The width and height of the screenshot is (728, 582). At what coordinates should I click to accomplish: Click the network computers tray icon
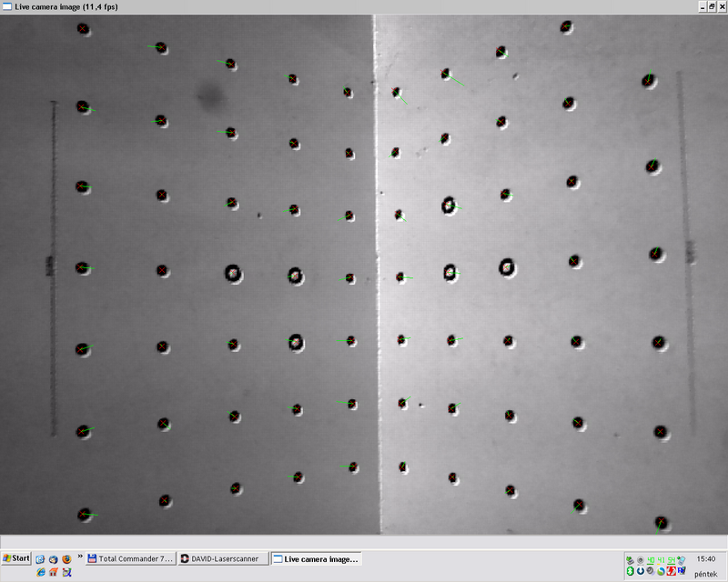(630, 559)
